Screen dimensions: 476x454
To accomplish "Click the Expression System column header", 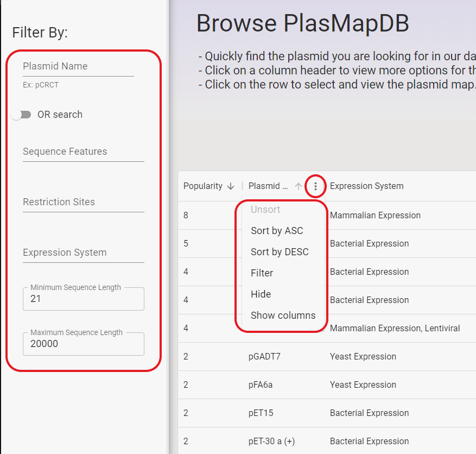I will [x=366, y=186].
